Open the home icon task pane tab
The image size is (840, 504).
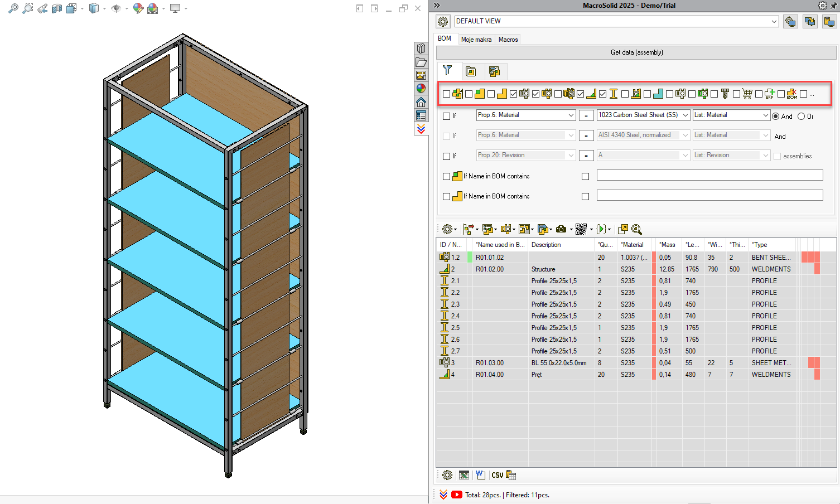tap(421, 102)
